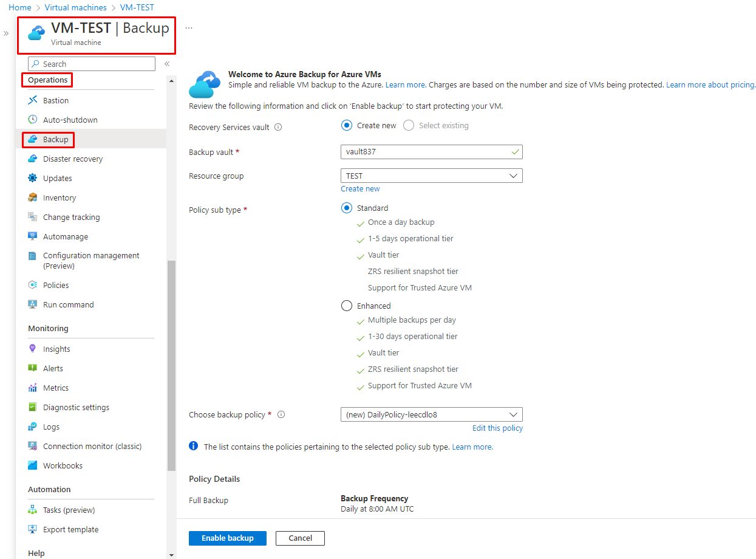Click the backup policy info icon
Screen dimensions: 756x559
(x=281, y=415)
